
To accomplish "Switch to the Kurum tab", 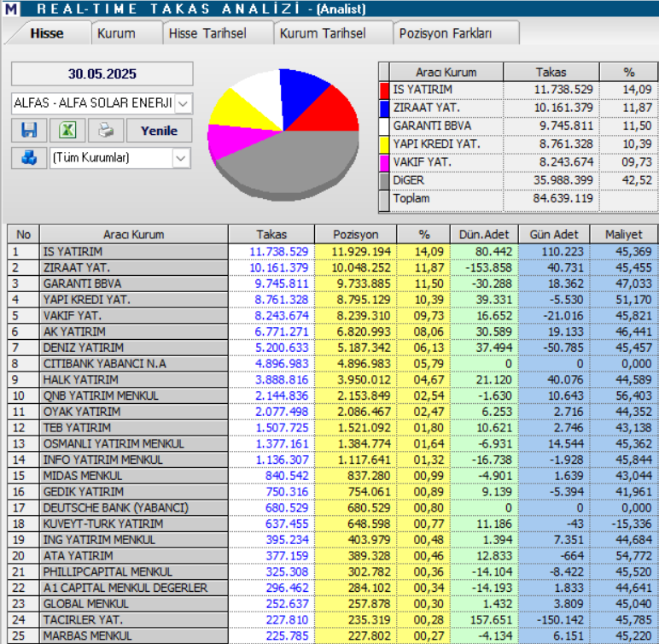I will point(116,33).
